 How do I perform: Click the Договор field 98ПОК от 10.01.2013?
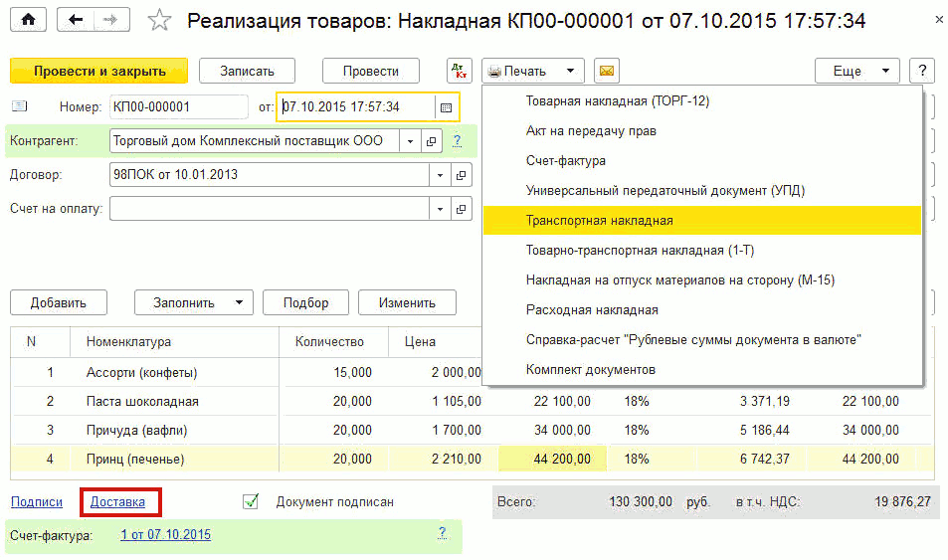(x=269, y=175)
